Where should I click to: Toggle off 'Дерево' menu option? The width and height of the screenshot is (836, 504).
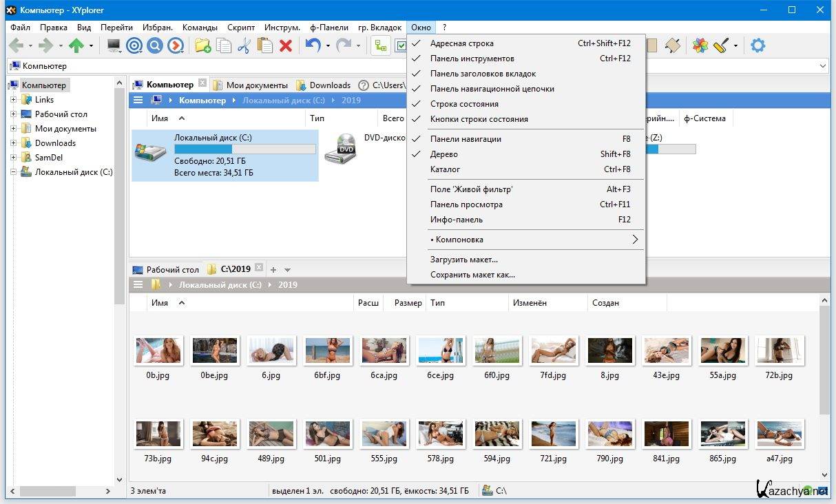[444, 154]
